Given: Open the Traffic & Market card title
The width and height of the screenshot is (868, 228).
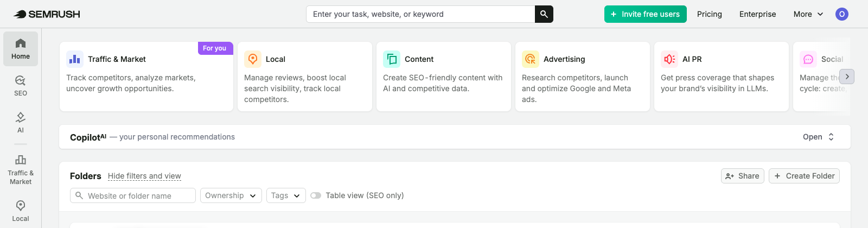Looking at the screenshot, I should click(x=117, y=59).
